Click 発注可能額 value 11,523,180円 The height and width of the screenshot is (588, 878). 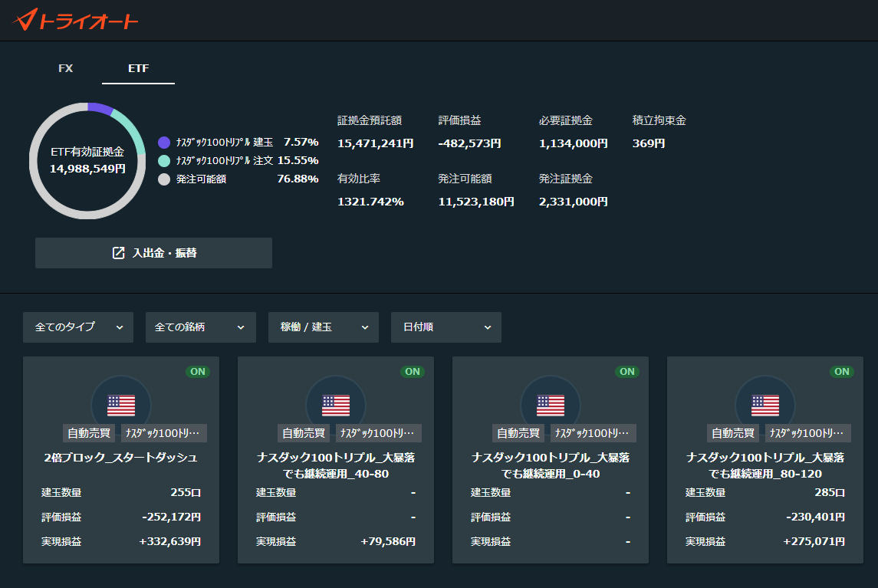point(476,202)
